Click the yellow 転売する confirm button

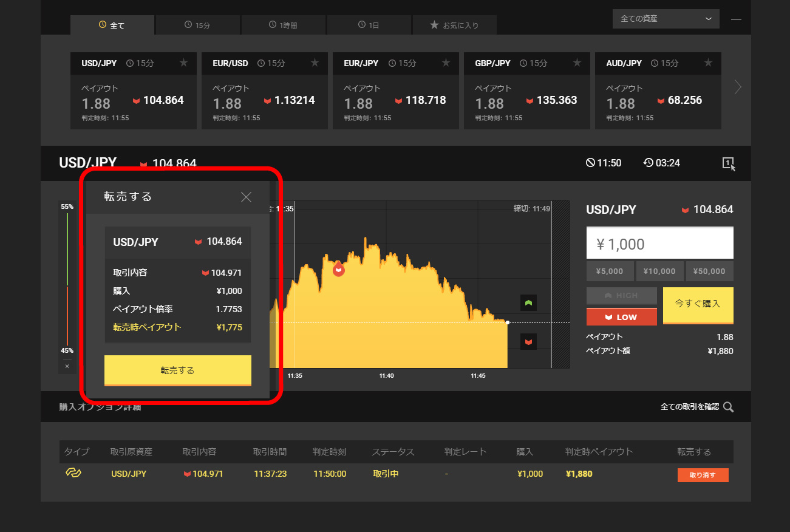pyautogui.click(x=177, y=370)
